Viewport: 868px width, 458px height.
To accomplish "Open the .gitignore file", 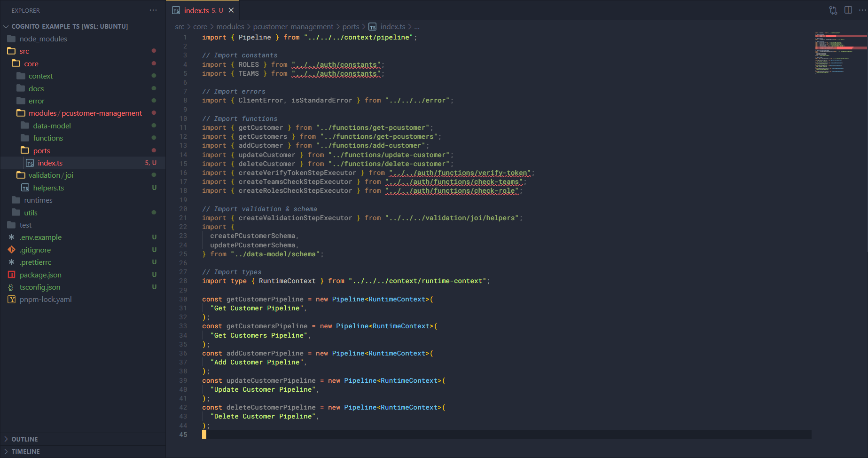I will click(x=35, y=250).
